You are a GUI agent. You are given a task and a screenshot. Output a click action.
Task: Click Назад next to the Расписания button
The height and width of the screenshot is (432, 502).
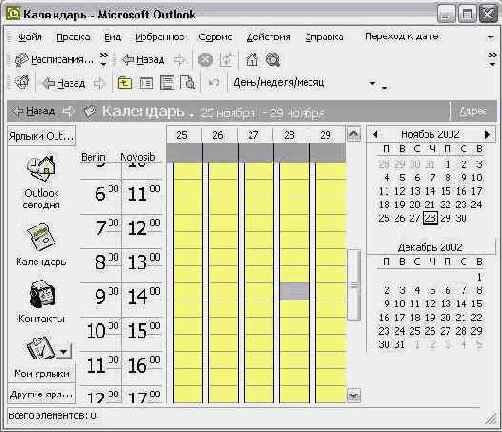(143, 60)
